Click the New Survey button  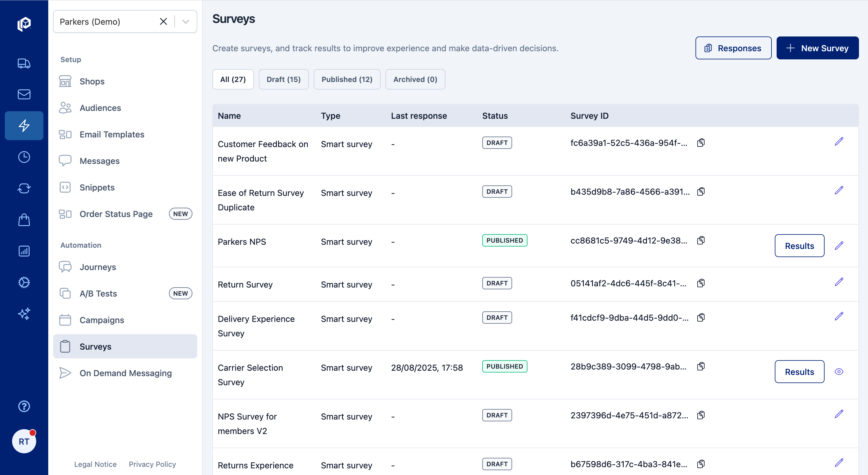817,48
